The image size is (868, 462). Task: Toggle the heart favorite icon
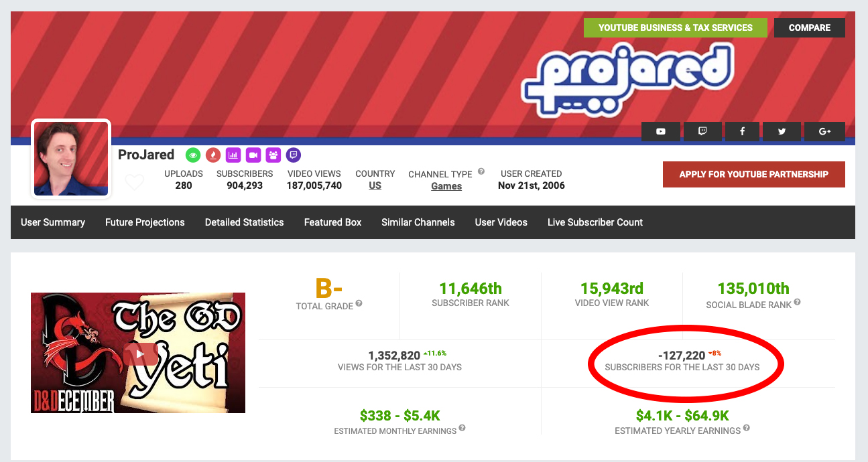135,181
